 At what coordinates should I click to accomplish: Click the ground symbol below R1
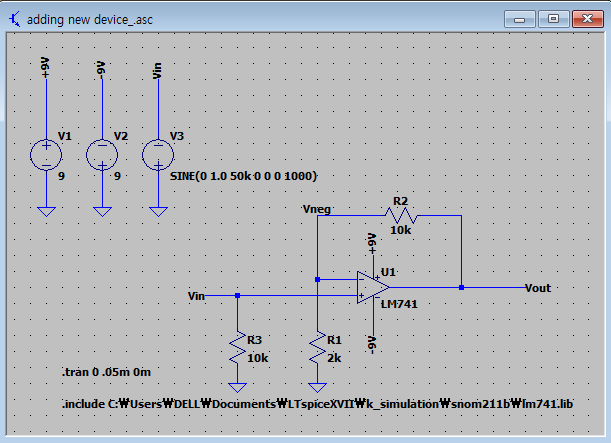click(x=317, y=388)
